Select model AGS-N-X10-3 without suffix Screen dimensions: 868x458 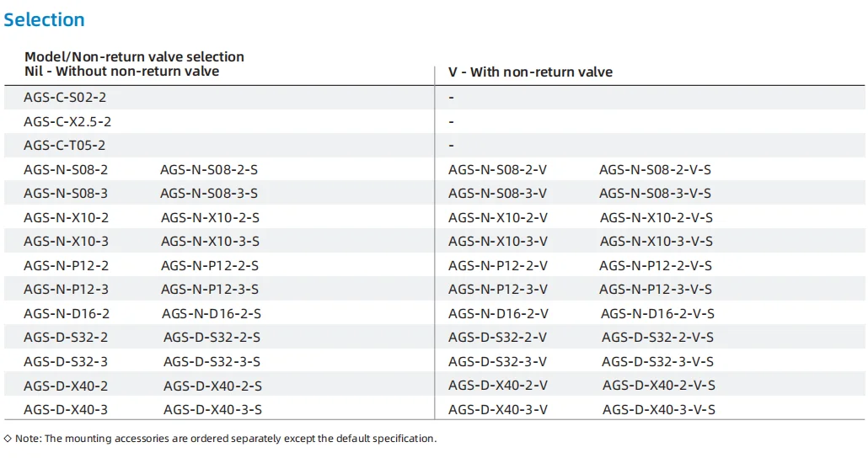click(66, 242)
